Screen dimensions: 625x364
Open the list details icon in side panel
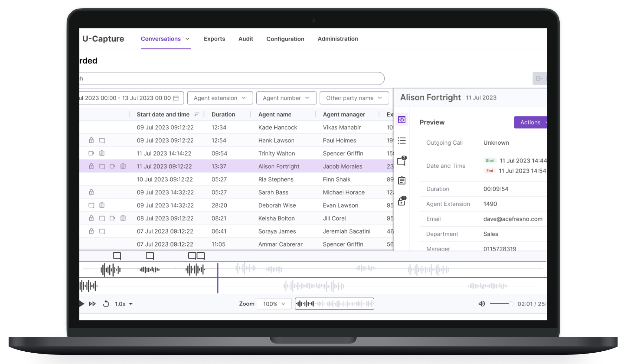402,141
